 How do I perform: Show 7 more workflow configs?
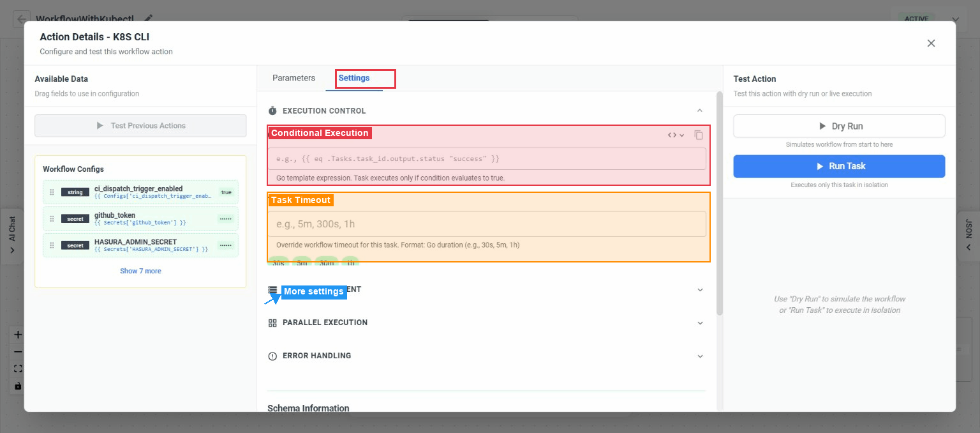(140, 271)
